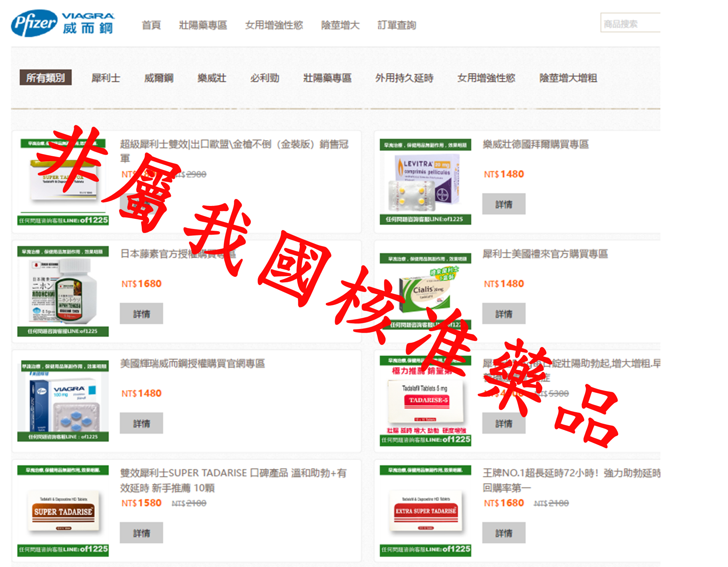This screenshot has width=728, height=567.
Task: Open 雙效犀利士SUPER TADARISE title link
Action: tap(233, 480)
